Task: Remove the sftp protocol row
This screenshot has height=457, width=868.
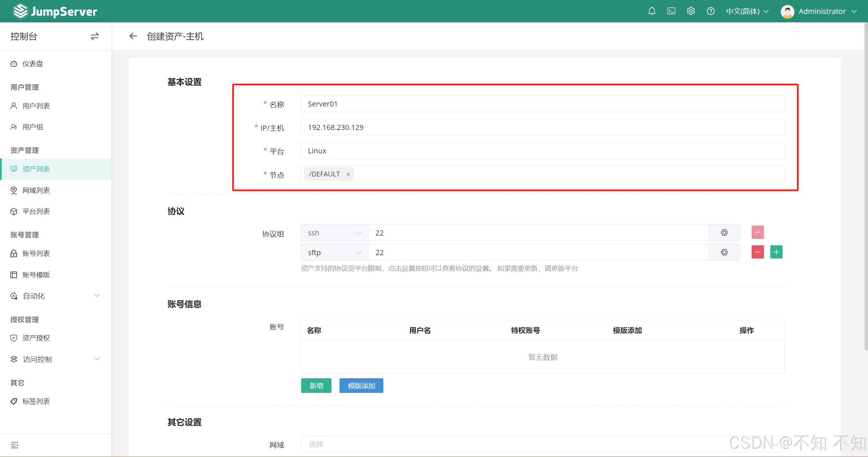Action: [757, 252]
